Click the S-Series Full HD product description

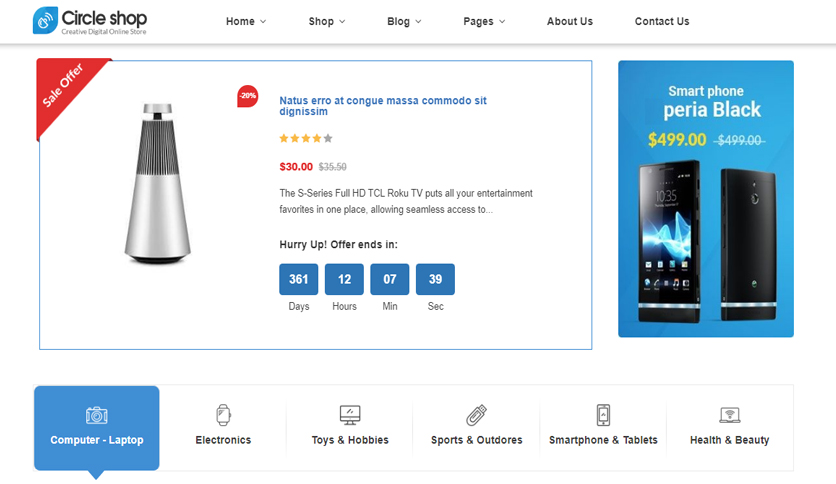click(406, 201)
